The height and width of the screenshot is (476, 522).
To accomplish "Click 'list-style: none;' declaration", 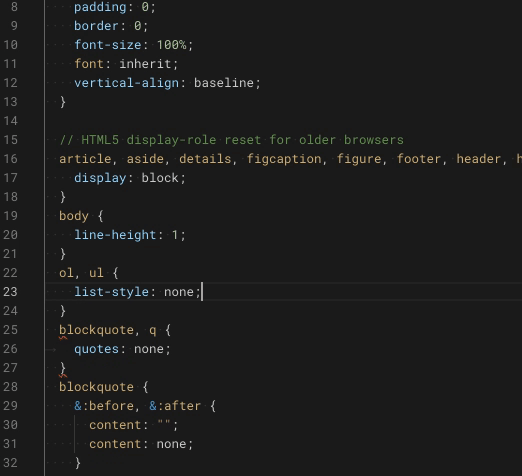I will click(137, 292).
